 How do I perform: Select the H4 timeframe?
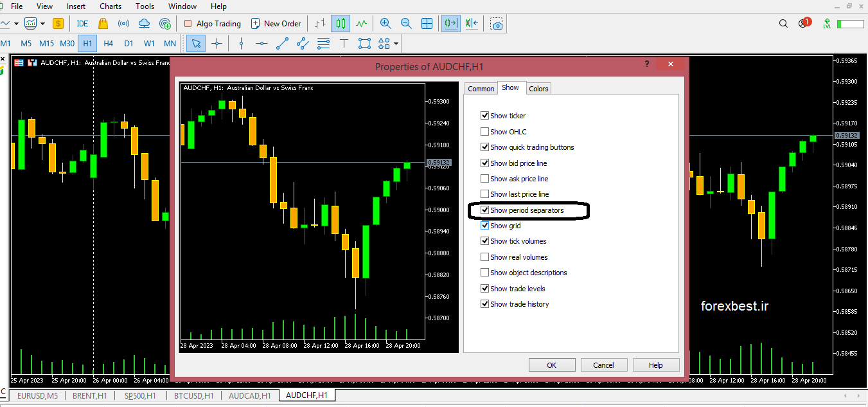pyautogui.click(x=107, y=43)
